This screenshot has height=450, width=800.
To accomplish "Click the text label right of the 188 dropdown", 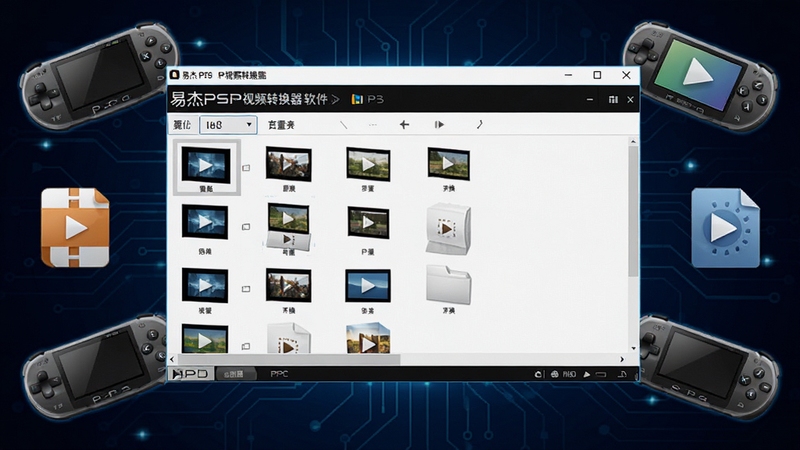I will tap(281, 125).
